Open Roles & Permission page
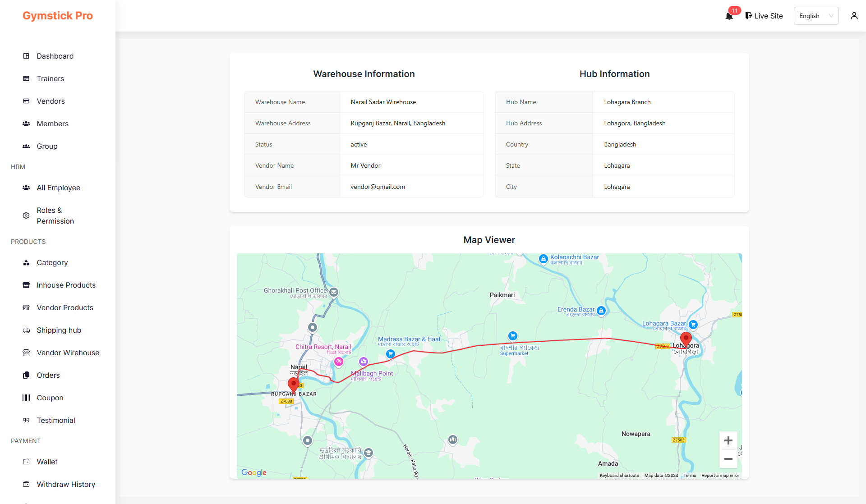 (x=55, y=215)
